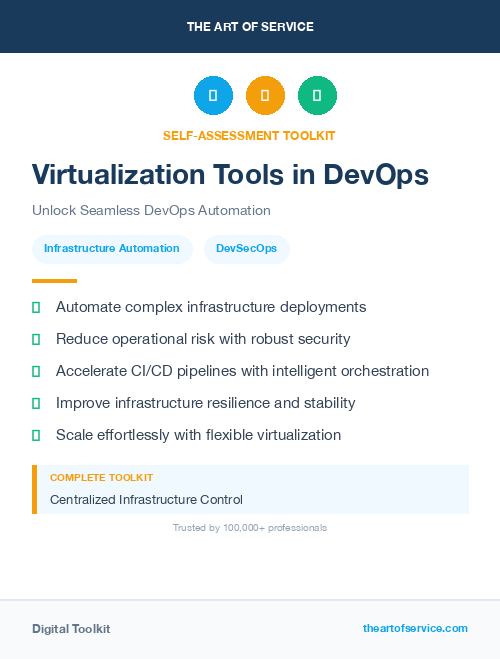Click Trusted by 100,000+ professionals text

pos(250,528)
